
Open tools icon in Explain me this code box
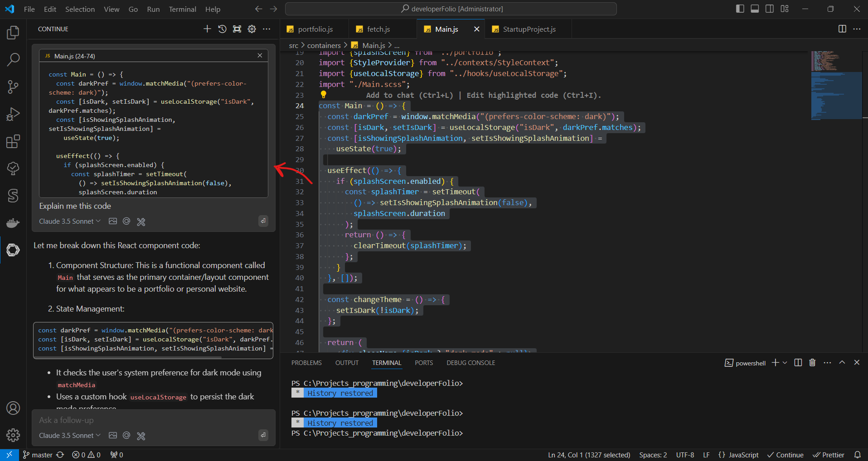(141, 221)
